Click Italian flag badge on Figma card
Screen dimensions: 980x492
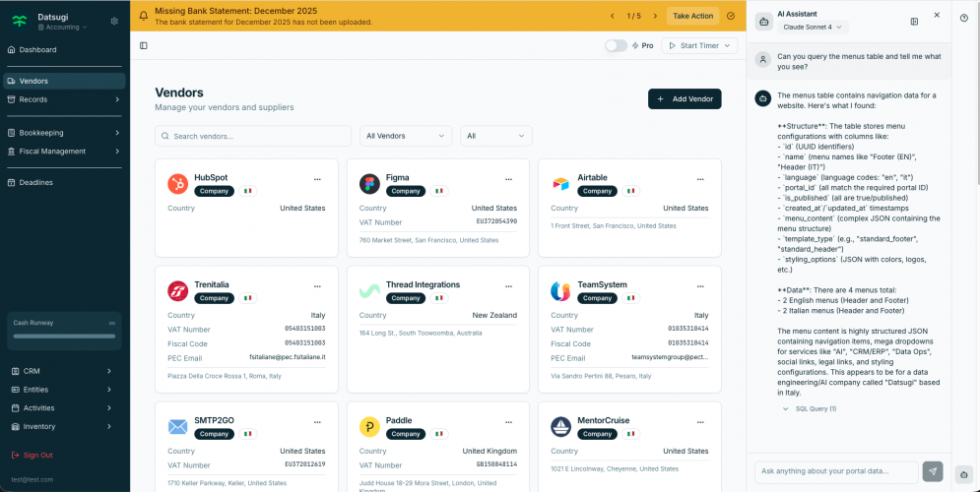click(x=439, y=191)
